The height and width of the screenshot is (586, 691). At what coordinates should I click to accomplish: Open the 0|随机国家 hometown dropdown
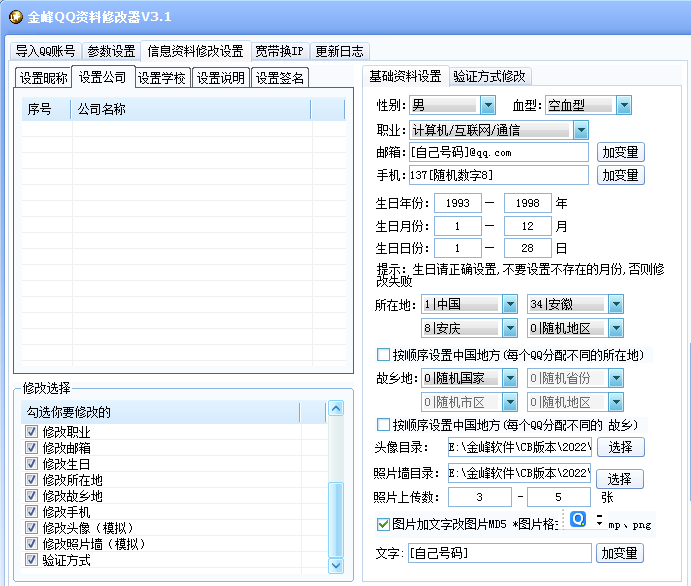pos(510,378)
